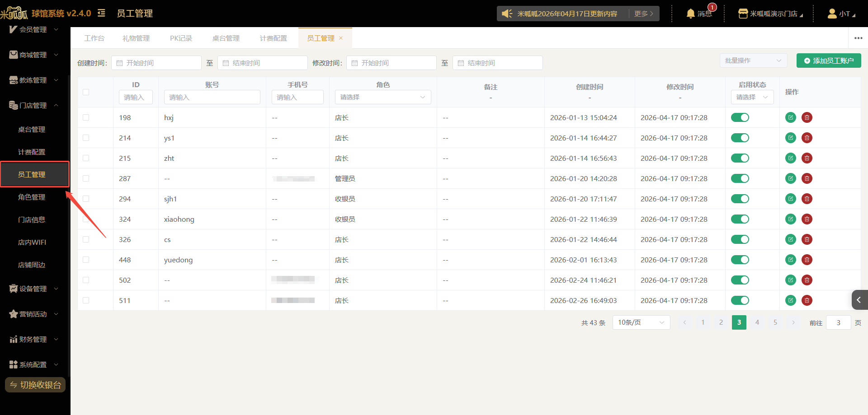Switch to the 礼物管理 tab
The width and height of the screenshot is (868, 415).
136,38
